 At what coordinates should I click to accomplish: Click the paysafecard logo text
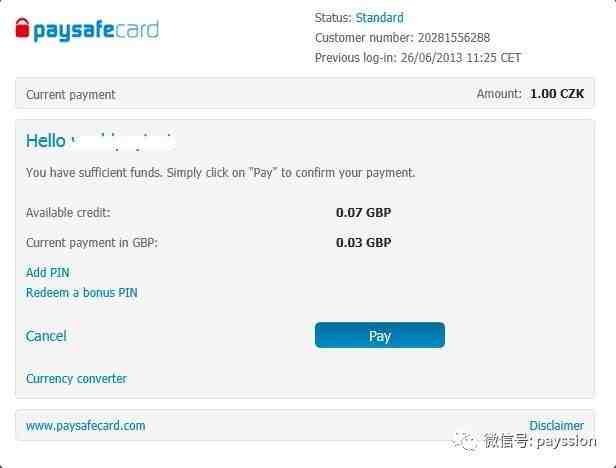pyautogui.click(x=96, y=30)
